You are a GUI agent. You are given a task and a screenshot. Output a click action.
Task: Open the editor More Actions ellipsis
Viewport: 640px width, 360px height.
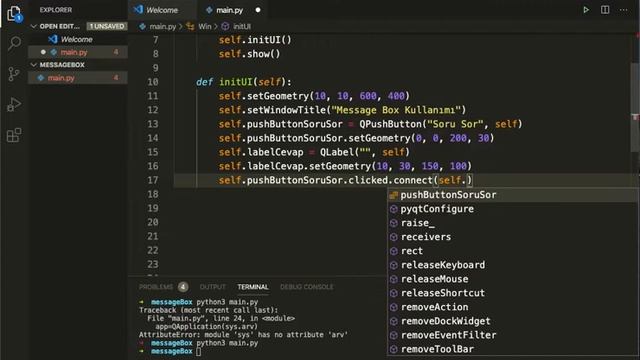623,10
